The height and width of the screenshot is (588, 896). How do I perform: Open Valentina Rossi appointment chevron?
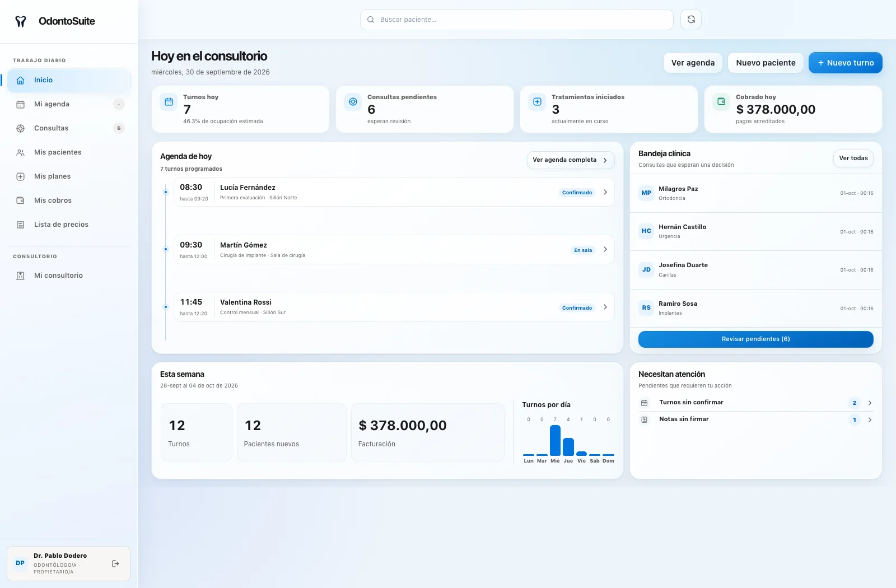click(x=605, y=307)
